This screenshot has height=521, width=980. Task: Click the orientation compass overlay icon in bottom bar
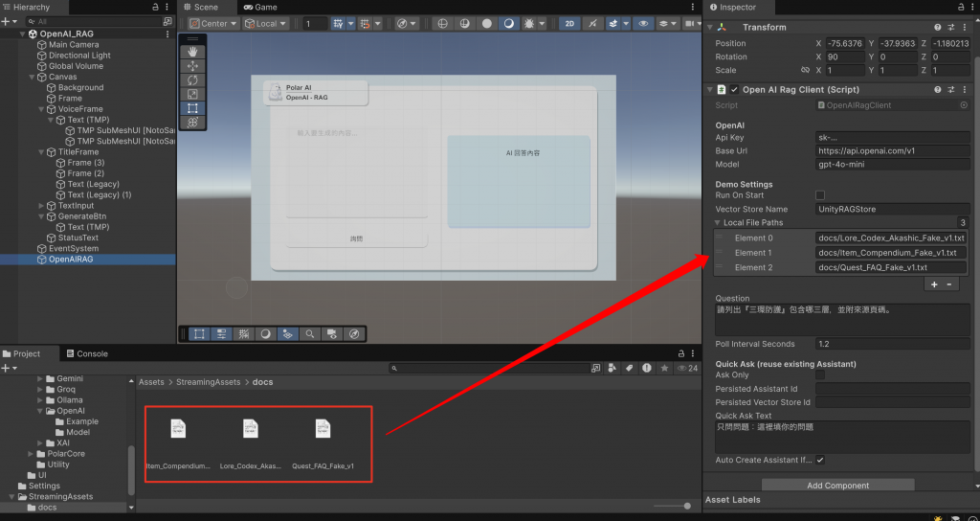354,334
